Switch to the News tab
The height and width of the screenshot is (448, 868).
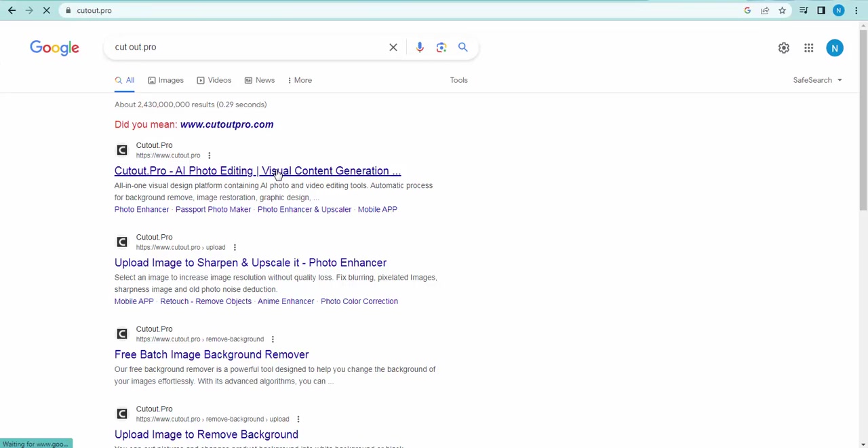click(260, 80)
